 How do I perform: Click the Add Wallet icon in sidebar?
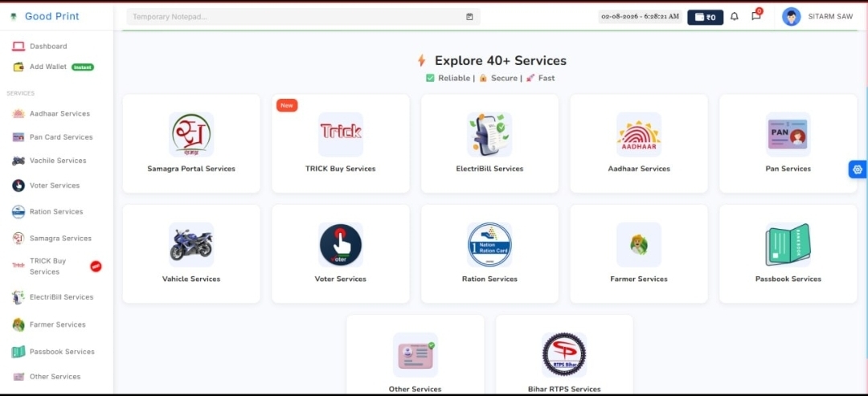click(x=18, y=67)
